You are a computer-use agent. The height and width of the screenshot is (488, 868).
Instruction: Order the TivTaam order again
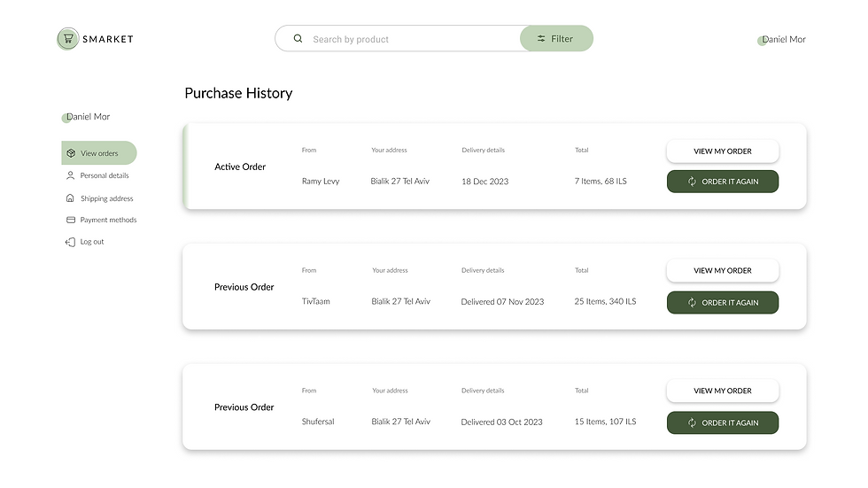(x=723, y=303)
